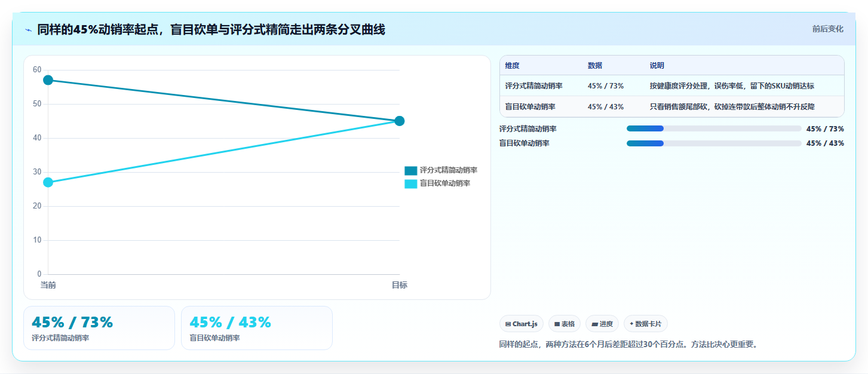The width and height of the screenshot is (868, 374).
Task: Click the 表格 tag
Action: coord(565,324)
